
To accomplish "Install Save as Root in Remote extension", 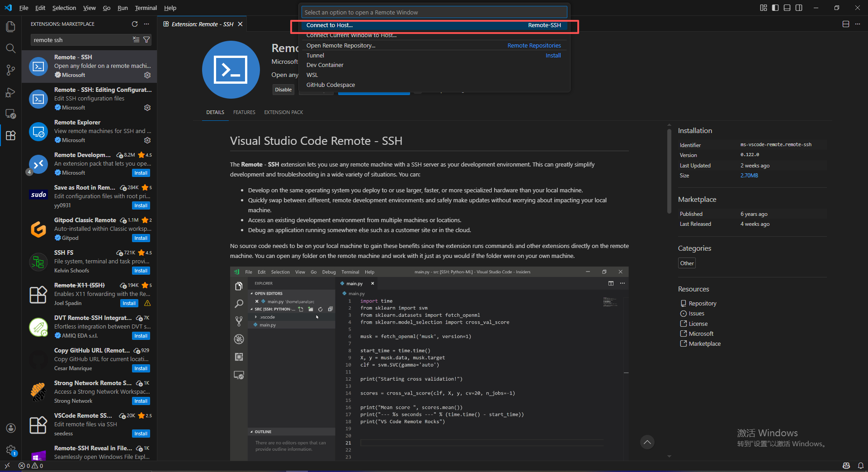I will coord(141,205).
